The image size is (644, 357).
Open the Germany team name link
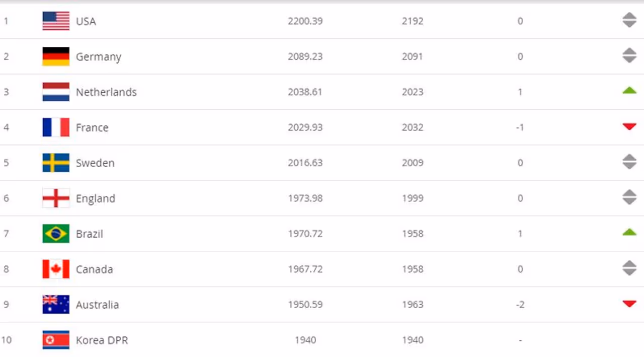tap(99, 57)
